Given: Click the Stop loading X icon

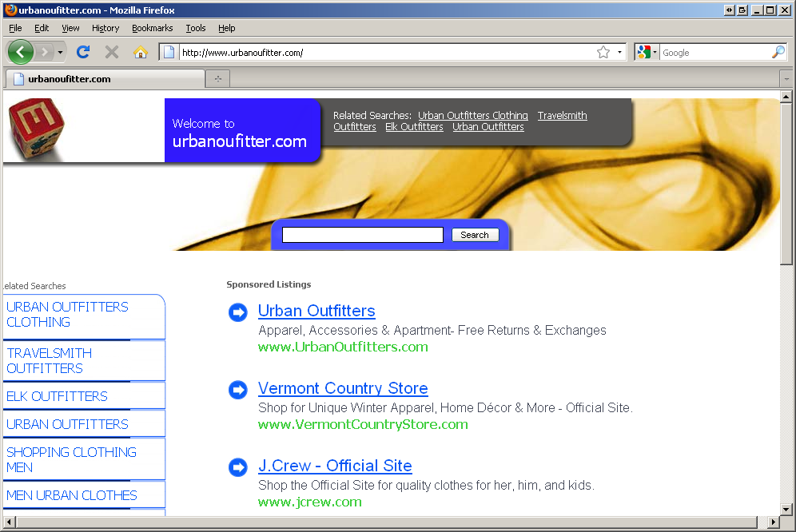Looking at the screenshot, I should (x=112, y=52).
